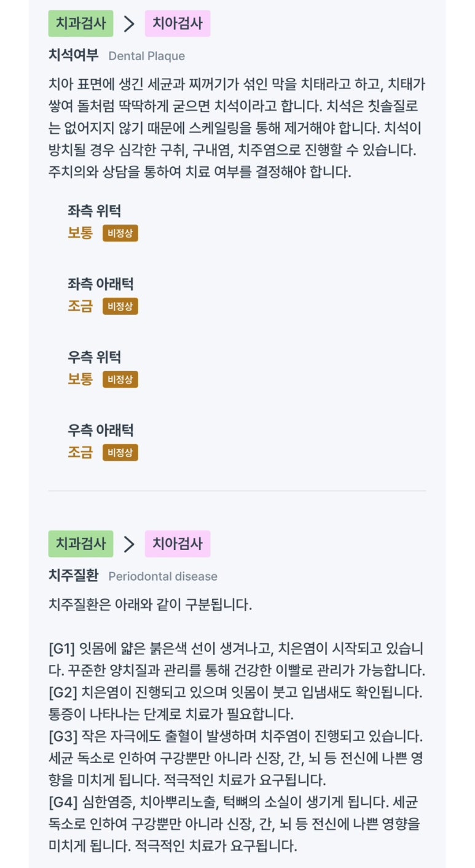Click the Dental Plaque subtitle text
Screen dimensions: 475x868
[146, 56]
